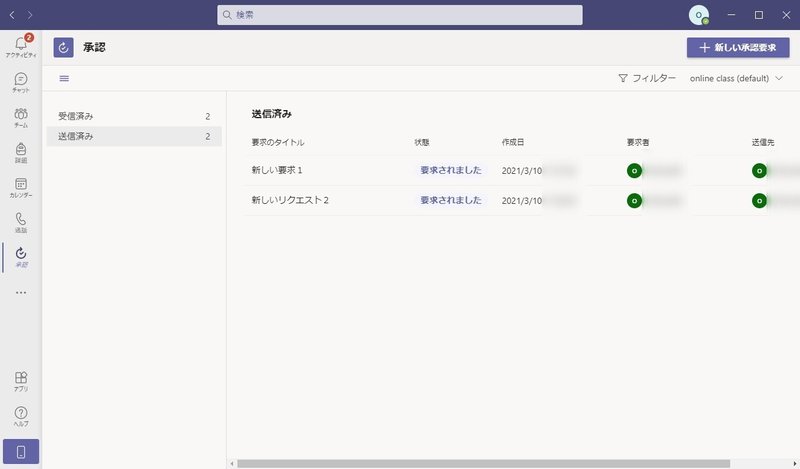This screenshot has height=469, width=800.
Task: Toggle the hamburger navigation menu
Action: [64, 78]
